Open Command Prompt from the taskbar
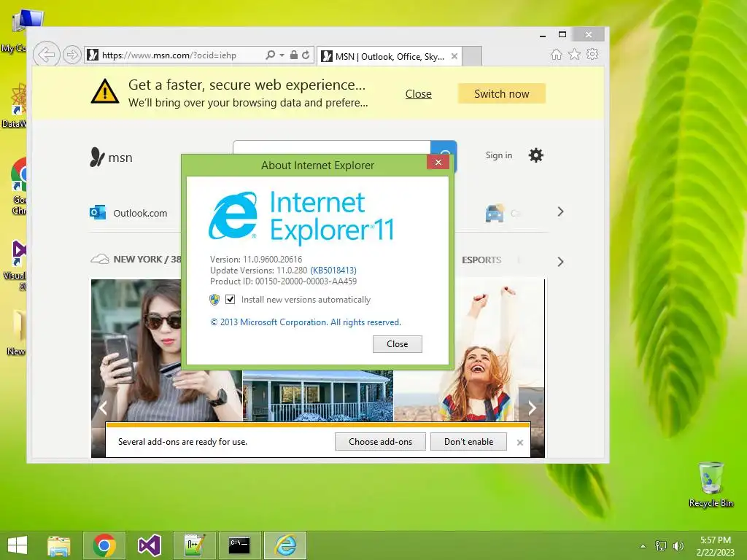 (239, 545)
